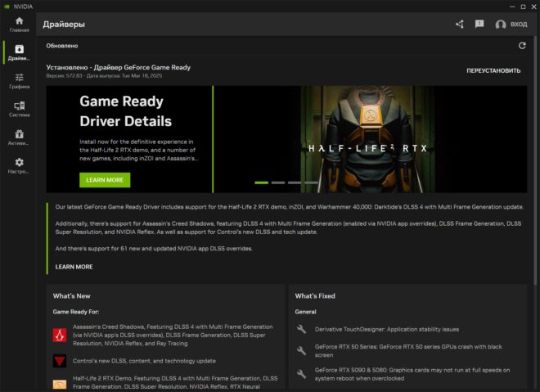Click green LEARN MORE banner button
Screen dimensions: 540x392
pyautogui.click(x=105, y=180)
